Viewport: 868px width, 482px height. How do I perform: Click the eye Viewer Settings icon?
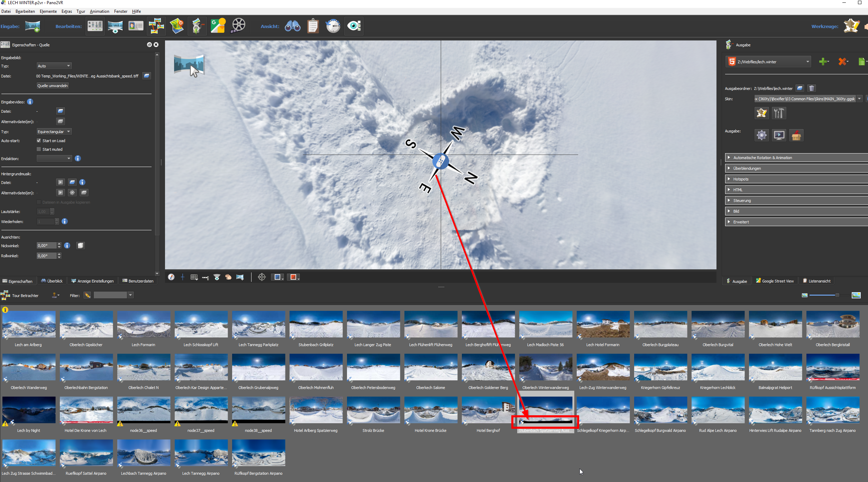[x=354, y=26]
